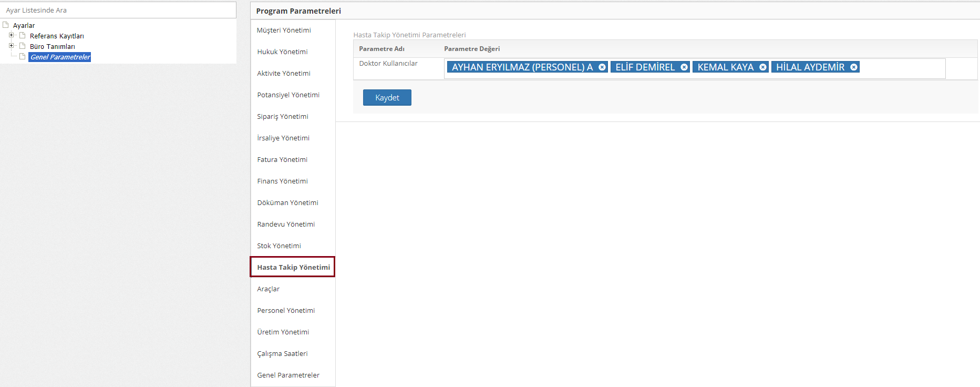
Task: Switch to Randevu Yönetimi parameters
Action: (286, 225)
